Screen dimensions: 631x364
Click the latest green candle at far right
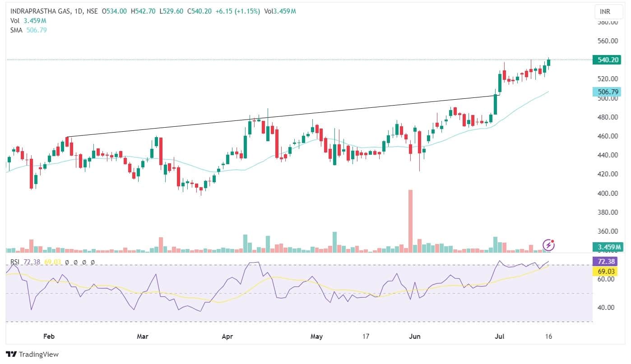point(549,63)
